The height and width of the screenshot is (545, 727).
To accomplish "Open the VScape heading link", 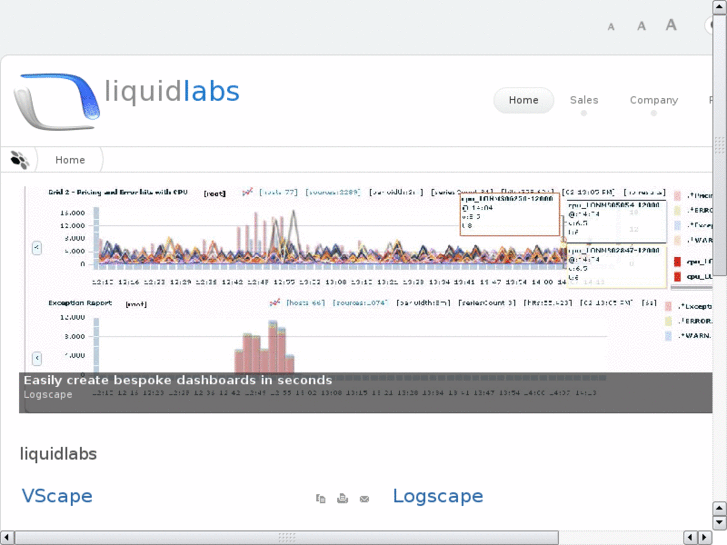I will 57,496.
